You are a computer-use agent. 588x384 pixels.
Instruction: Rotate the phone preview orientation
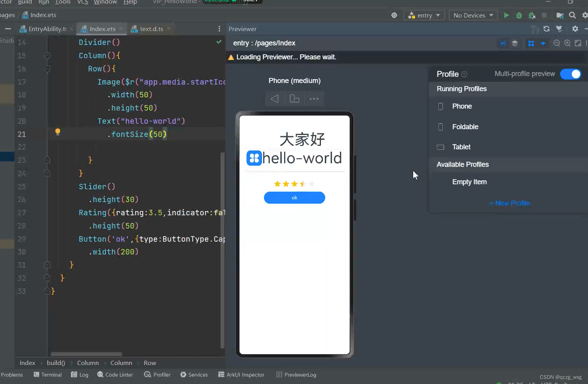tap(295, 99)
